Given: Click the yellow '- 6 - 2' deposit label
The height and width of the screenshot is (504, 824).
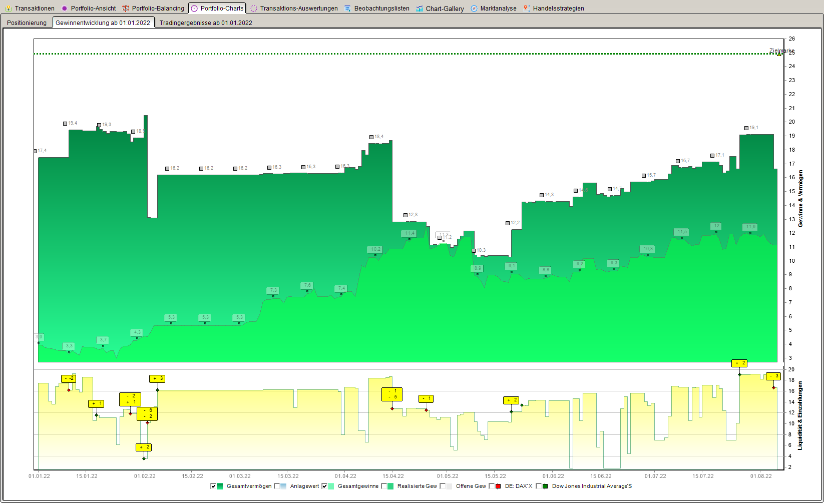Looking at the screenshot, I should click(147, 414).
